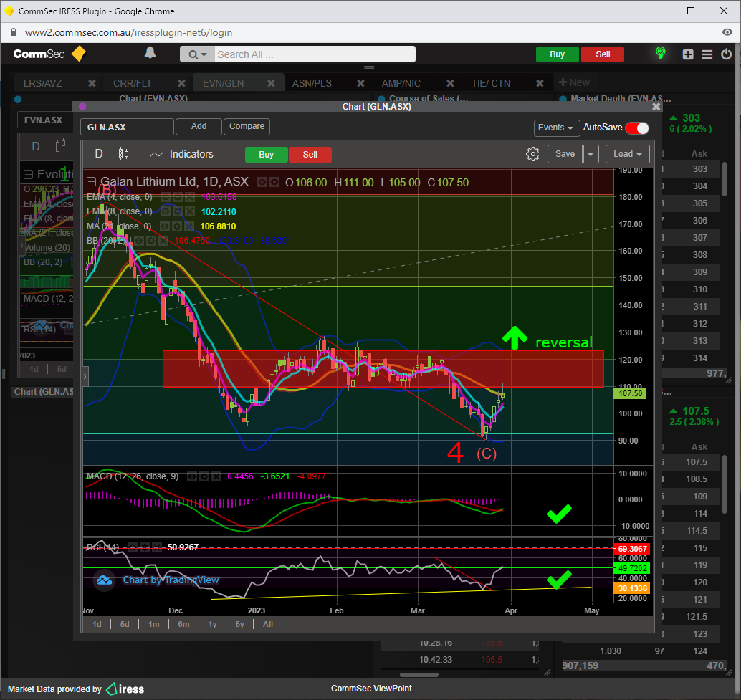Click the Add button next to GLN.ASX

click(199, 127)
